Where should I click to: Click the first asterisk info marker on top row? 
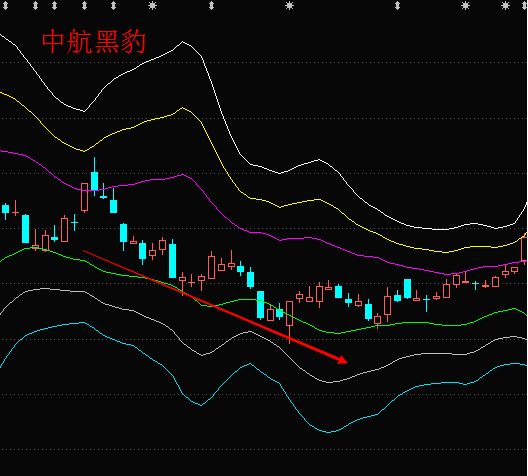(153, 5)
